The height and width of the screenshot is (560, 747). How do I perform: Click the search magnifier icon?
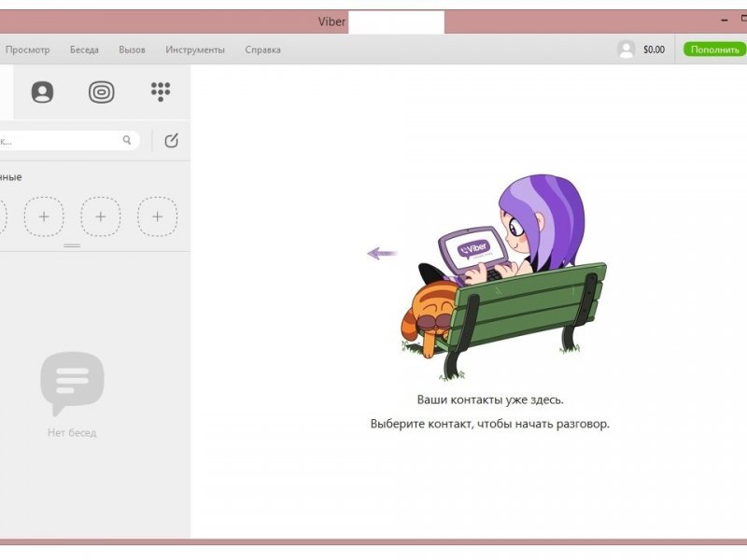click(127, 140)
